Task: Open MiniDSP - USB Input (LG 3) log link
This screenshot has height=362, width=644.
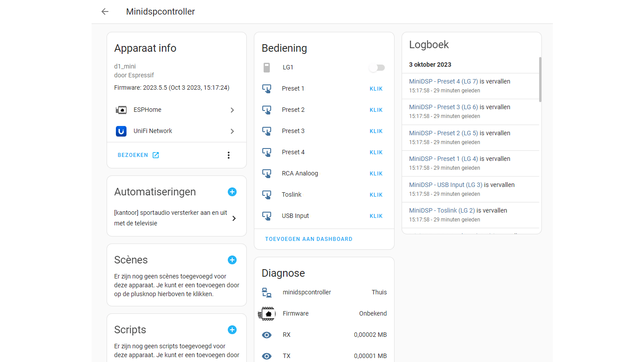Action: pos(446,185)
